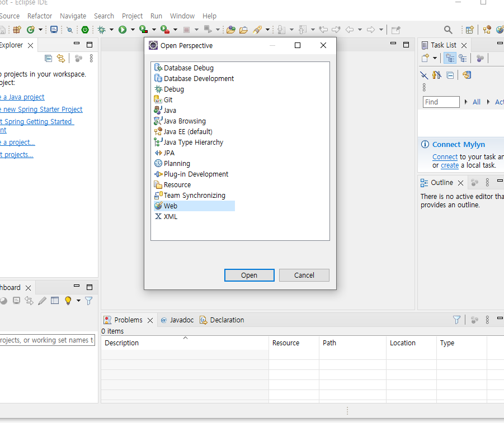The image size is (504, 423).
Task: Click Spring Getting Started link
Action: tap(37, 121)
